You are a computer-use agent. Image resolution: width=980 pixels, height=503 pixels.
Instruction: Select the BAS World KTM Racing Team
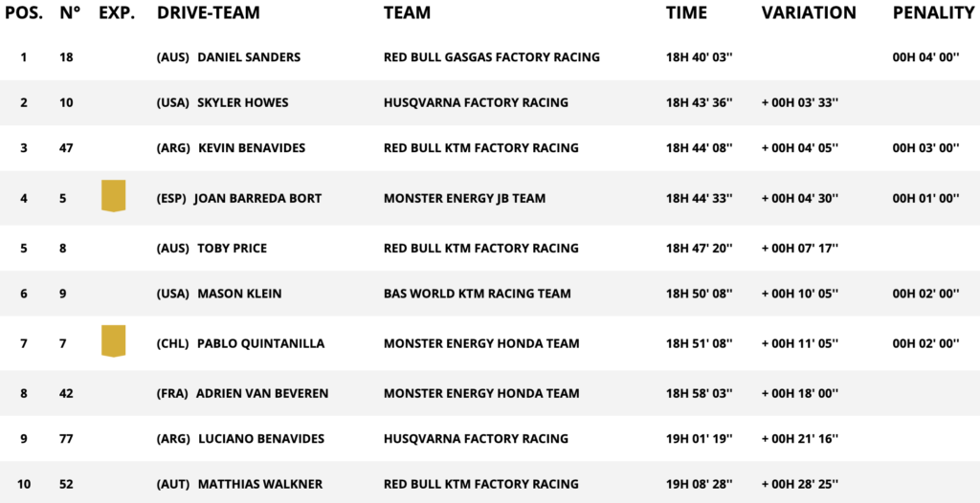477,294
